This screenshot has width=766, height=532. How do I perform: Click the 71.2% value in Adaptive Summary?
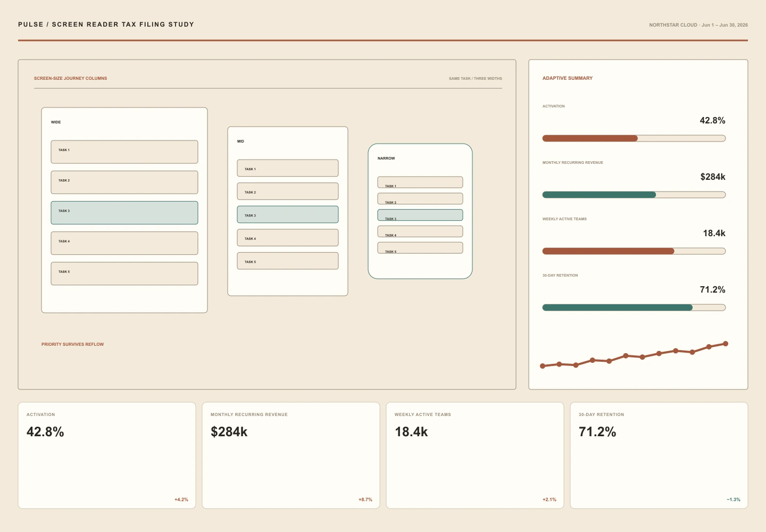coord(713,290)
